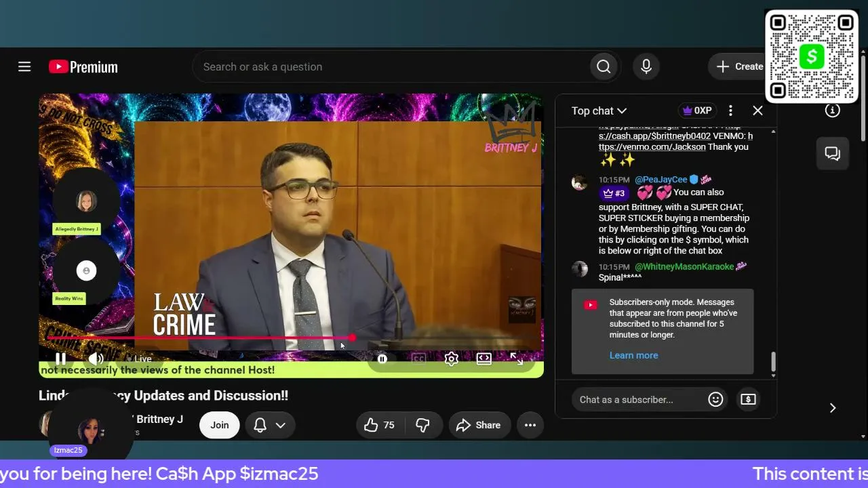
Task: Open more actions ellipsis under video
Action: pyautogui.click(x=530, y=425)
